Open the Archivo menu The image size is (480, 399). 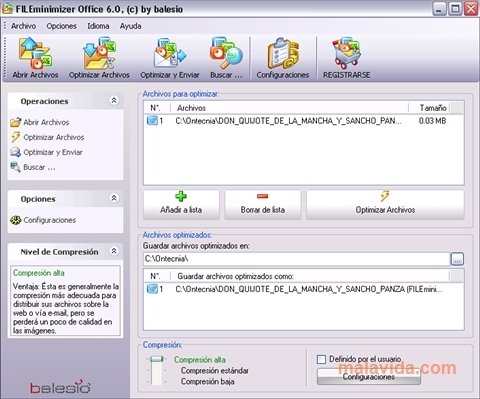coord(23,26)
